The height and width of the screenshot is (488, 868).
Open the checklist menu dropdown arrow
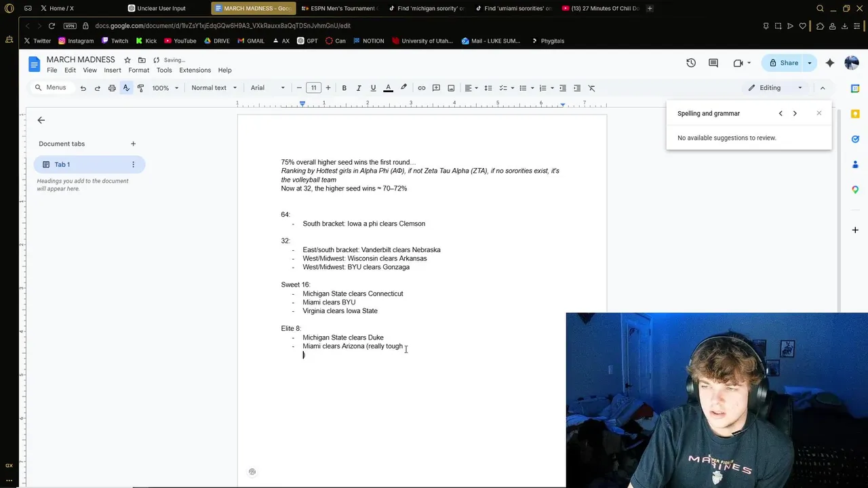tap(512, 88)
